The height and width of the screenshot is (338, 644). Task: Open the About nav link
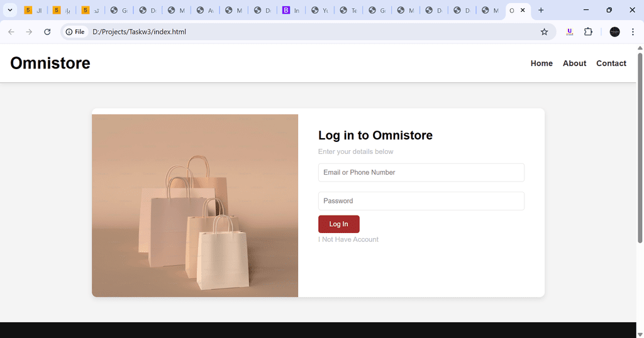coord(574,63)
